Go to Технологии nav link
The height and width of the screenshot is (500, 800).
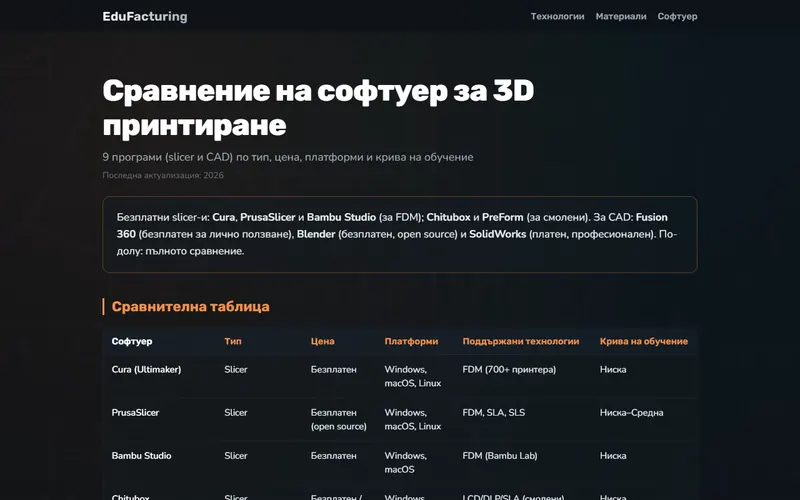[x=557, y=16]
